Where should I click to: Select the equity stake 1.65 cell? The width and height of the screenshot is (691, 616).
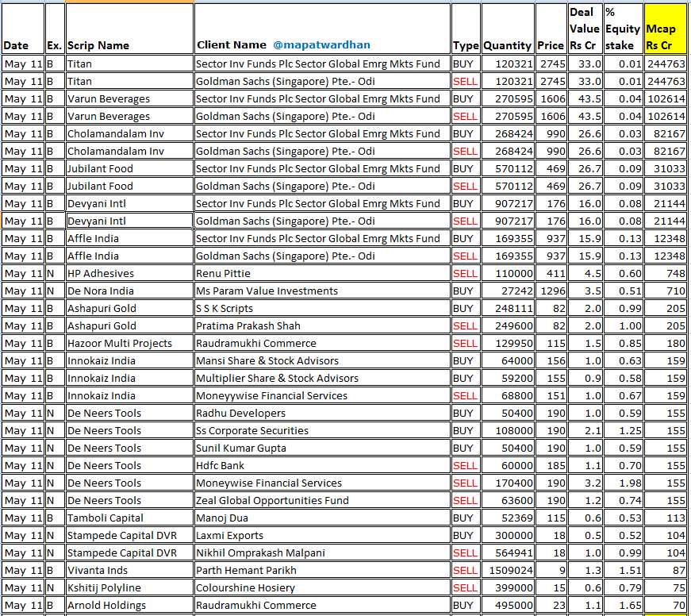(623, 606)
